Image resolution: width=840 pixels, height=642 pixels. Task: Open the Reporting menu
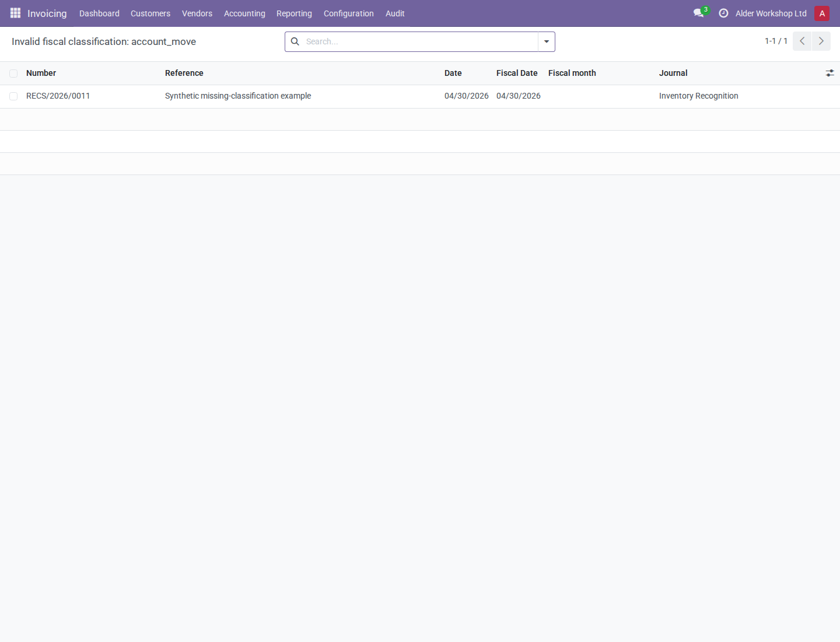click(294, 13)
